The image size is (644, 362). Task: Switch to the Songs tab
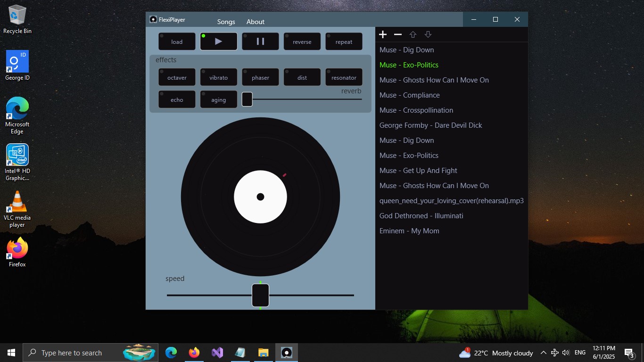point(226,22)
